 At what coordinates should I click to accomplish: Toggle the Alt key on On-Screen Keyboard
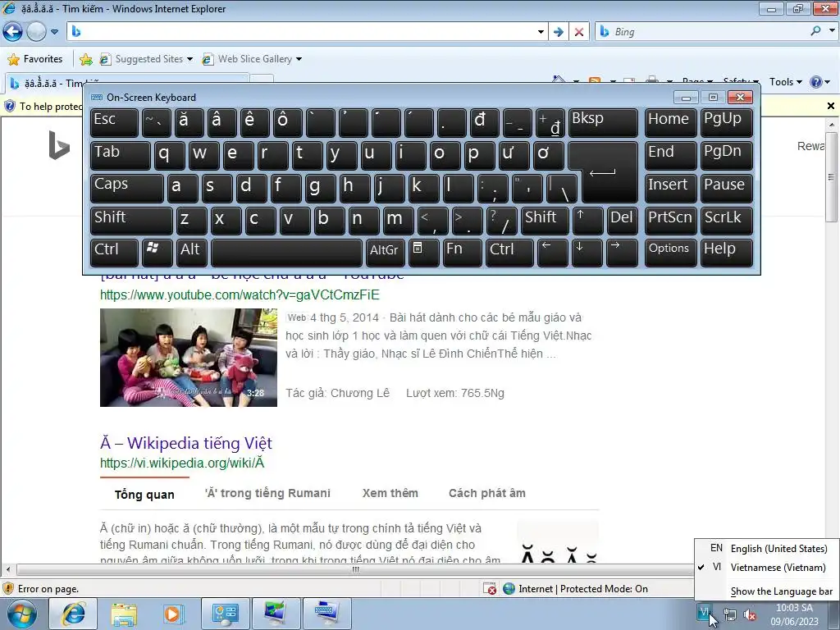pos(192,253)
